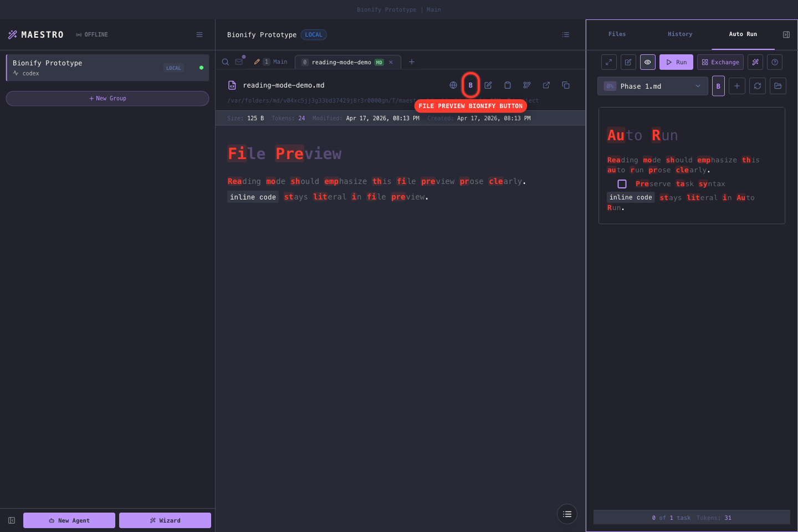
Task: Select the Bionify Prototype agent entry
Action: tap(108, 68)
